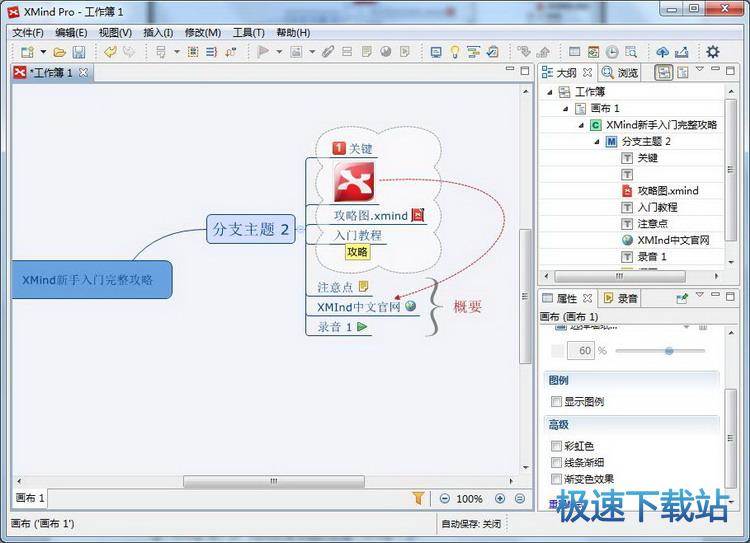Add a summary using the bracket toolbar icon
750x543 pixels.
[211, 52]
